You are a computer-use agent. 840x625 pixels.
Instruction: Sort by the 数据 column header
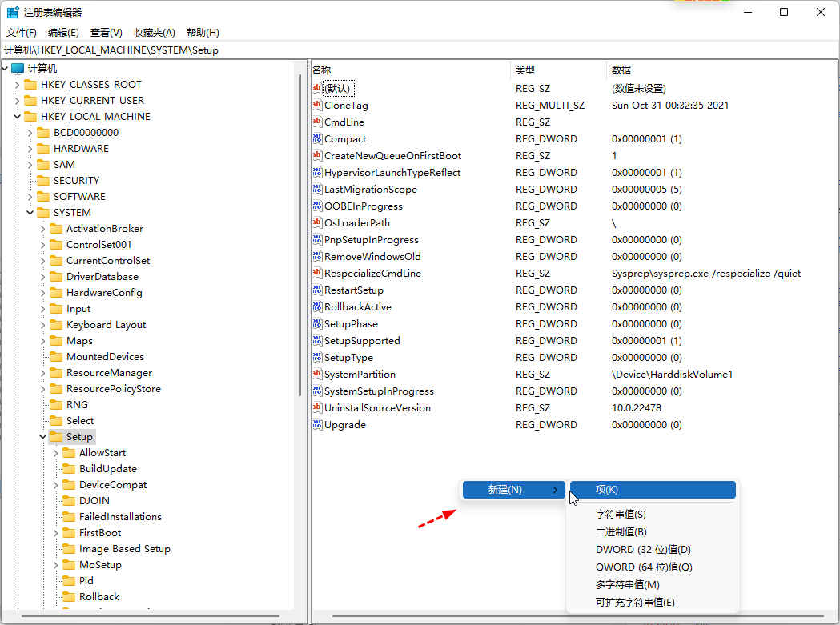[x=722, y=70]
